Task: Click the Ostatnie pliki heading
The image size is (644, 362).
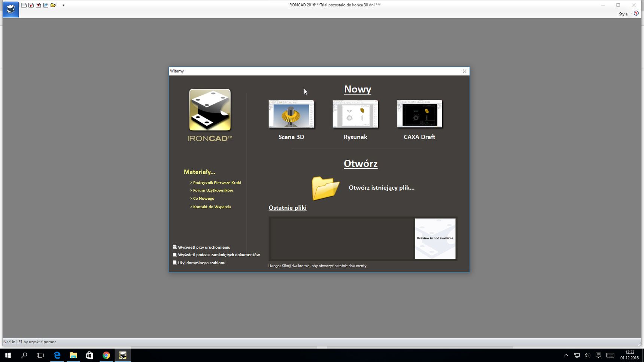Action: pos(288,208)
